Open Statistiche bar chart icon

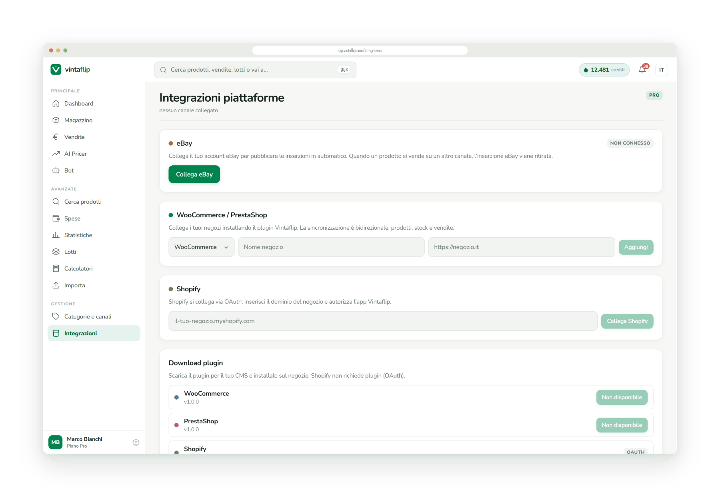click(56, 235)
